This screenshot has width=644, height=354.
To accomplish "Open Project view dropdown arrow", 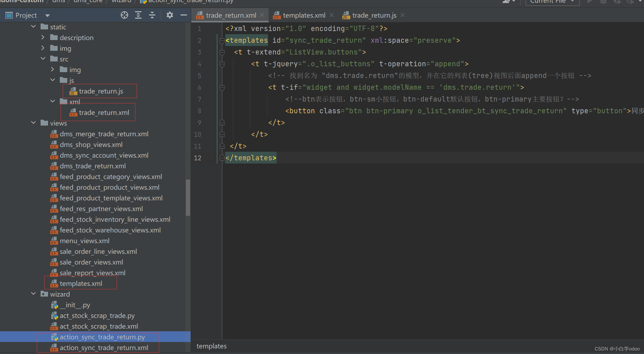I will tap(48, 15).
